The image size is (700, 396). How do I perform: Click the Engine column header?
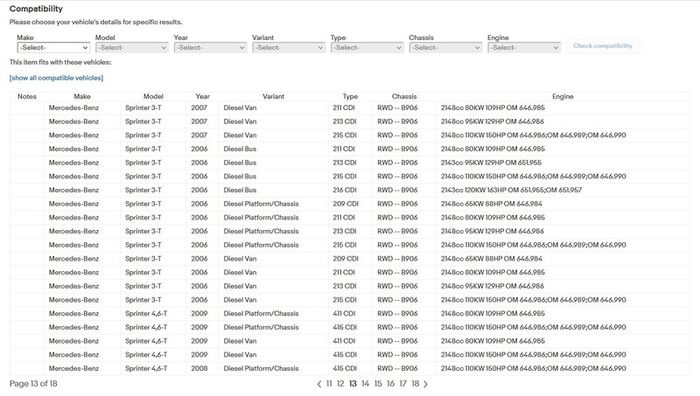562,96
